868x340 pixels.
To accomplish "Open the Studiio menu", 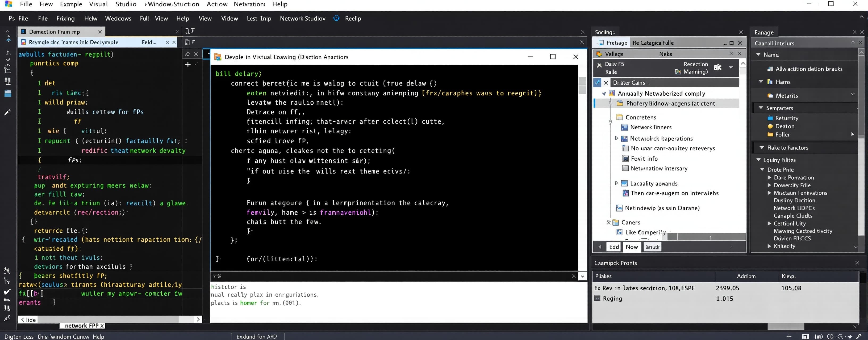I will coord(126,4).
